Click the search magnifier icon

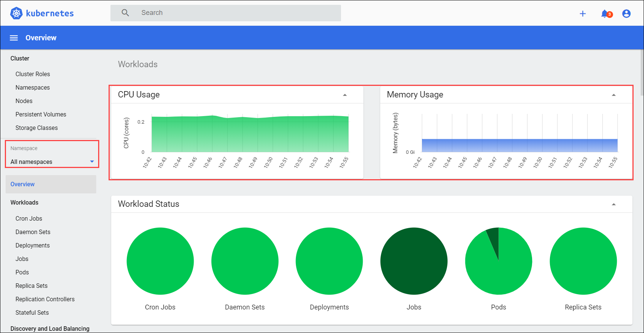tap(125, 13)
